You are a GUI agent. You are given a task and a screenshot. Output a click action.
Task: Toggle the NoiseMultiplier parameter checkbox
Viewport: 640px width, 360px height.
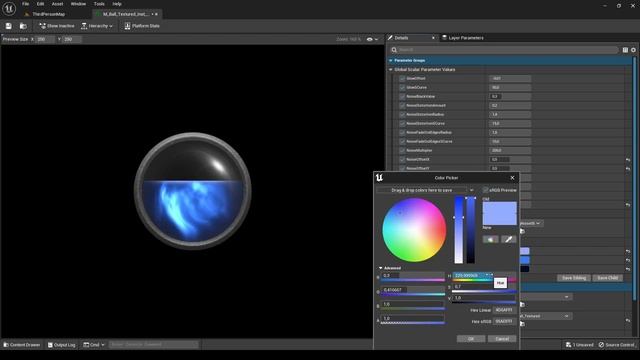pos(402,150)
